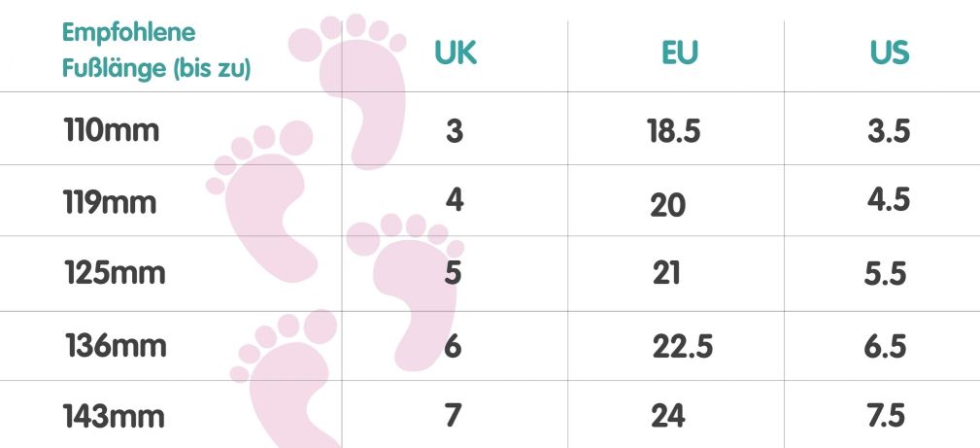Viewport: 980px width, 448px height.
Task: Click US size 5.5 value
Action: [885, 274]
